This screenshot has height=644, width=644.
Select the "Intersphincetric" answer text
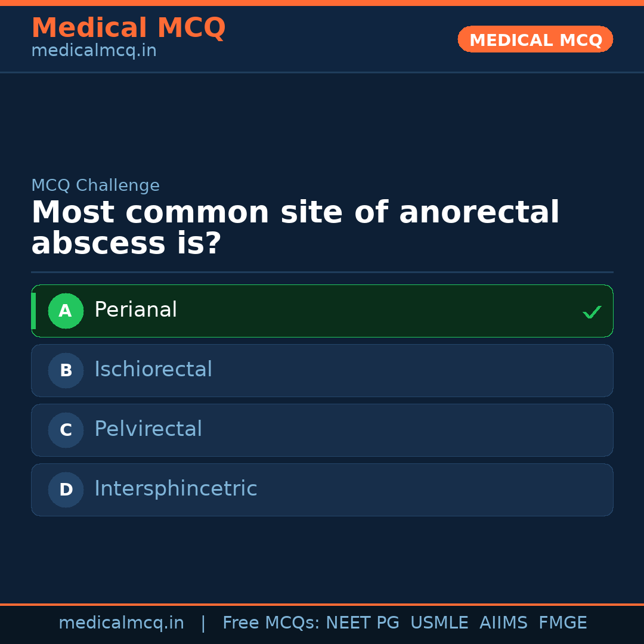[175, 489]
